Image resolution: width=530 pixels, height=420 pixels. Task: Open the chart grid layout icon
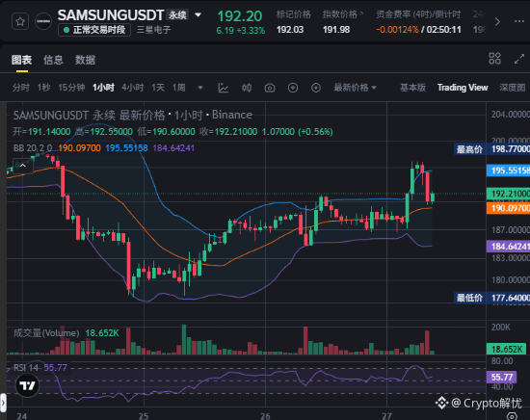(495, 59)
